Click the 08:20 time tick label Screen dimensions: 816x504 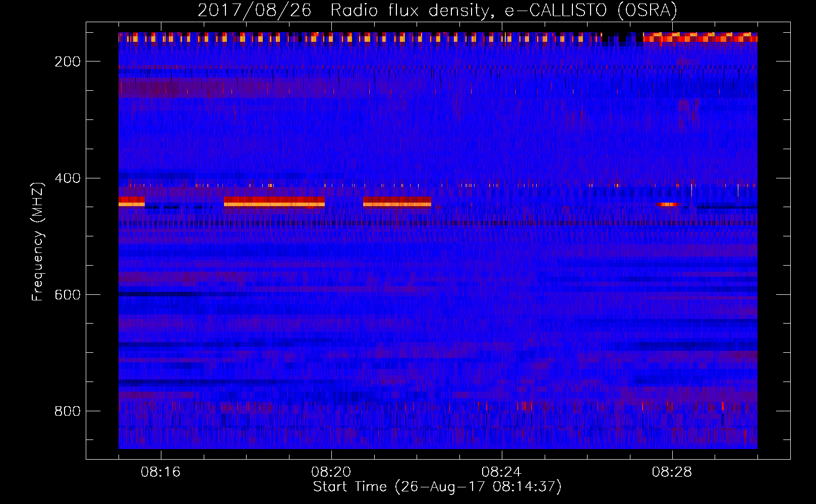331,472
